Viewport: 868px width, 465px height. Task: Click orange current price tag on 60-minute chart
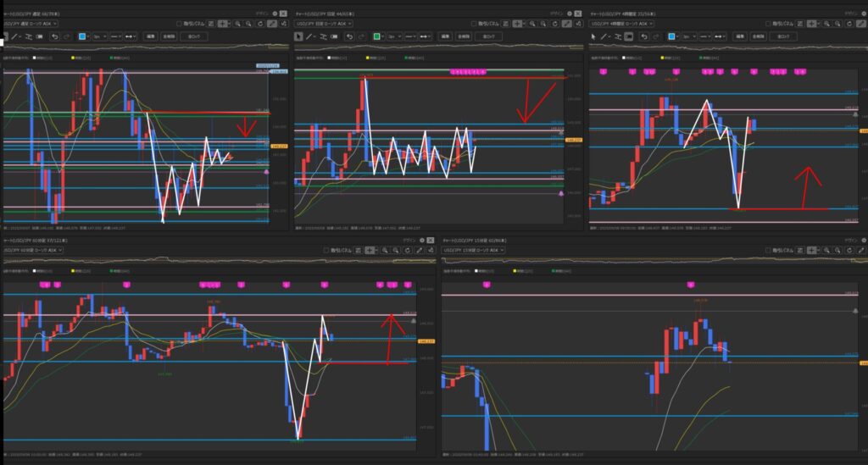pos(426,341)
